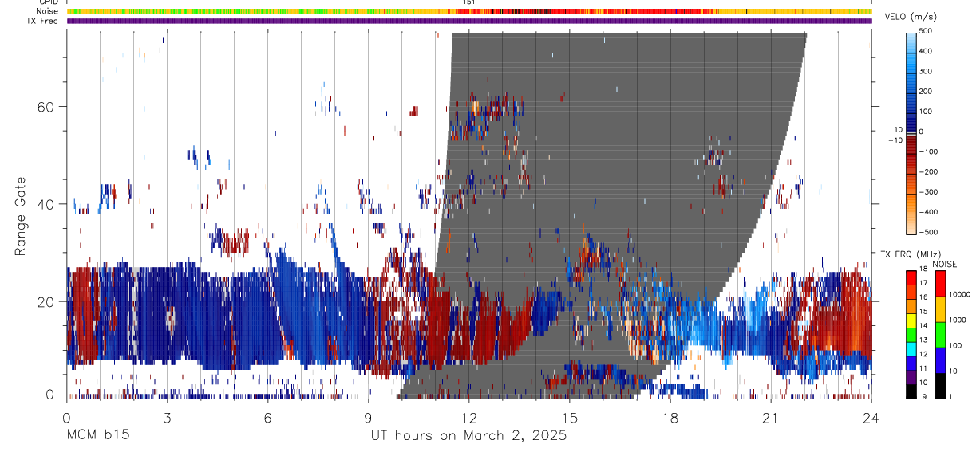Image resolution: width=980 pixels, height=452 pixels.
Task: Click the 'CPID' row label
Action: (48, 2)
